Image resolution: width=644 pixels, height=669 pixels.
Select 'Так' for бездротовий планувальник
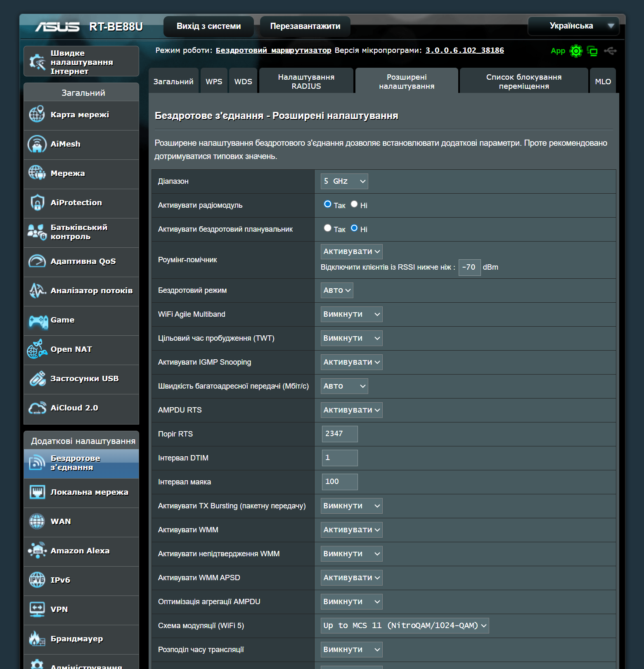click(328, 228)
